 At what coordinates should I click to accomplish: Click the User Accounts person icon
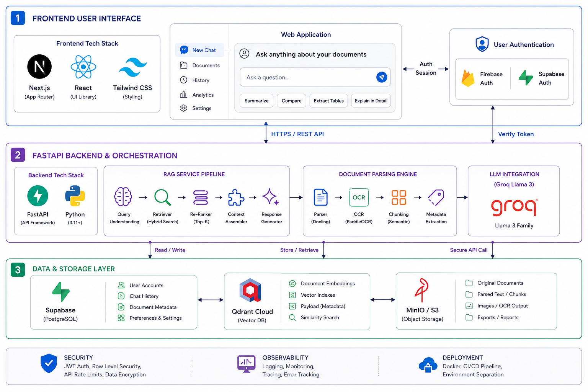pos(121,285)
